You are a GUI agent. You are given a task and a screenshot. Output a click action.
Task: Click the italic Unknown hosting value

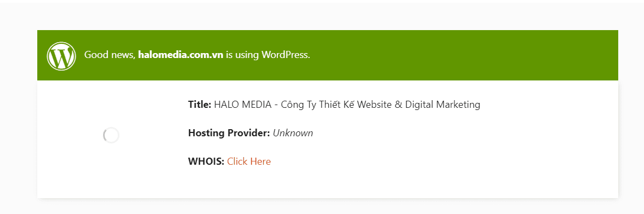coord(293,133)
